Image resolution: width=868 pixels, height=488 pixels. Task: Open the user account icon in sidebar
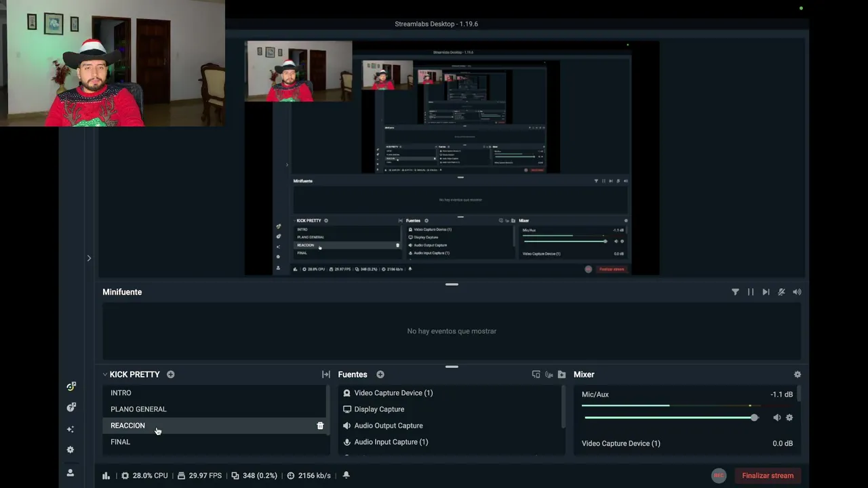[71, 472]
